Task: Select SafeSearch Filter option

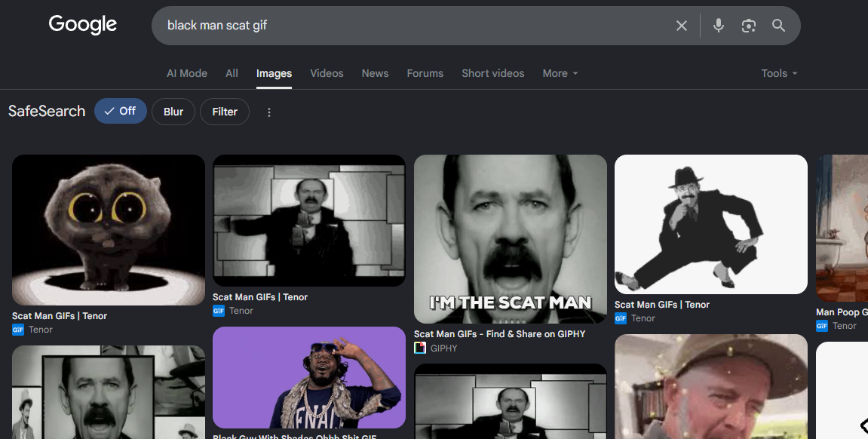Action: point(225,112)
